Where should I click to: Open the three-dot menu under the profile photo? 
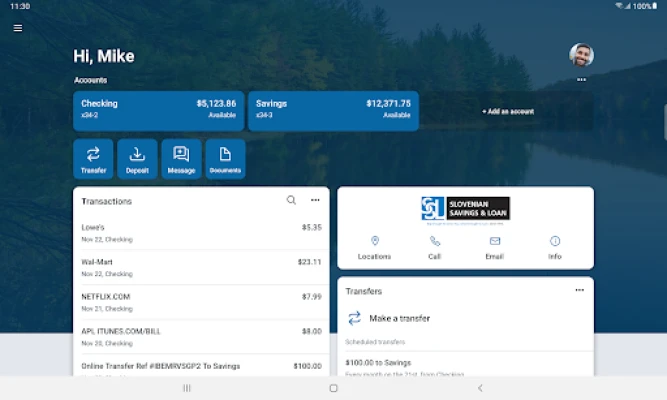[581, 80]
